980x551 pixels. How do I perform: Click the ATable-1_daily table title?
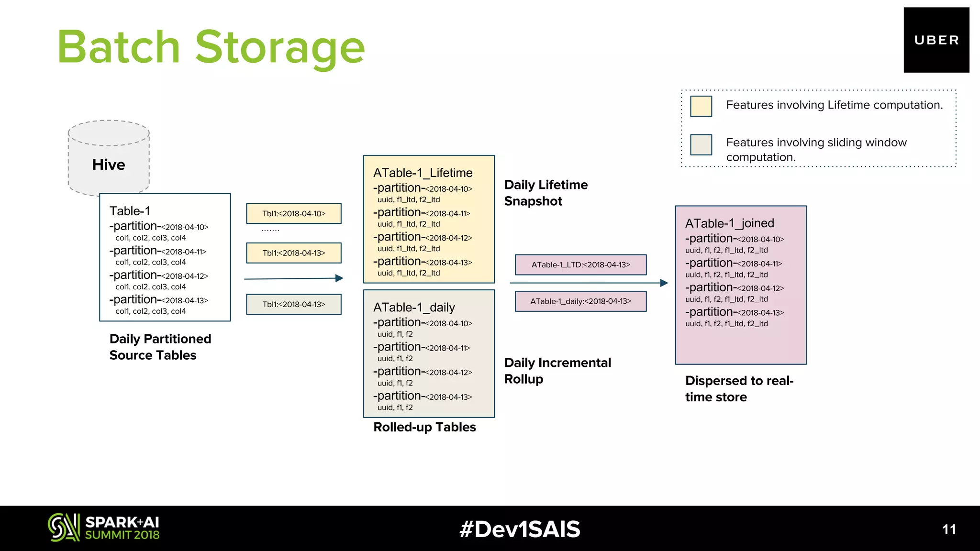pyautogui.click(x=414, y=307)
